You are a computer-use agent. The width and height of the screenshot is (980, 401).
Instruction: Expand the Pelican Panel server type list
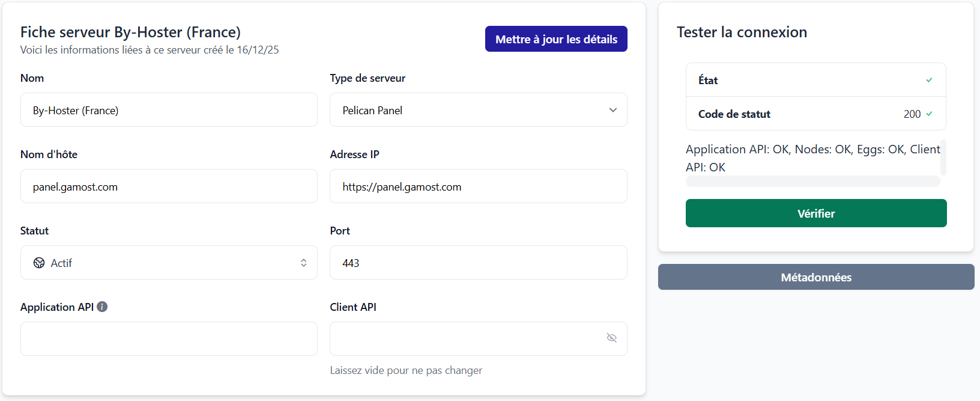[478, 110]
